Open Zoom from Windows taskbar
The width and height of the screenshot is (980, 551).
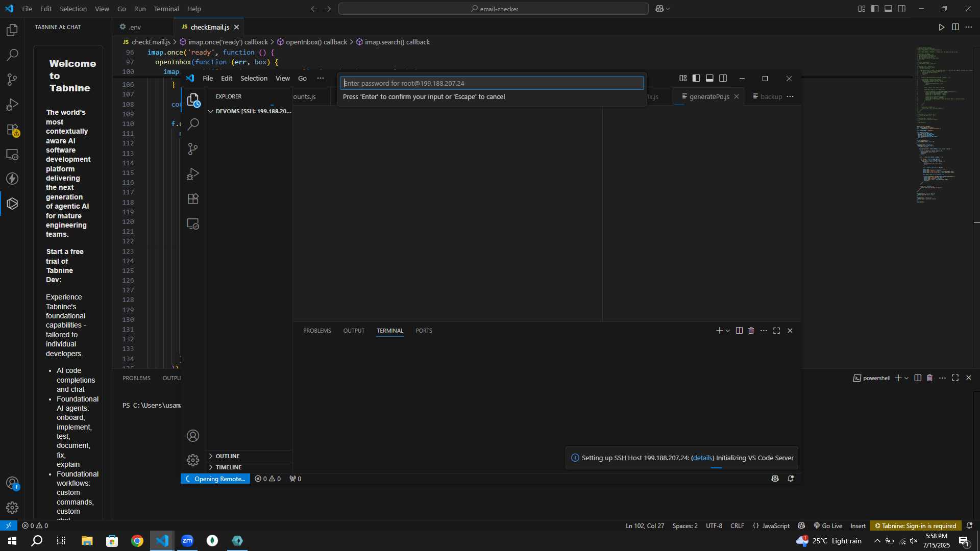point(187,541)
